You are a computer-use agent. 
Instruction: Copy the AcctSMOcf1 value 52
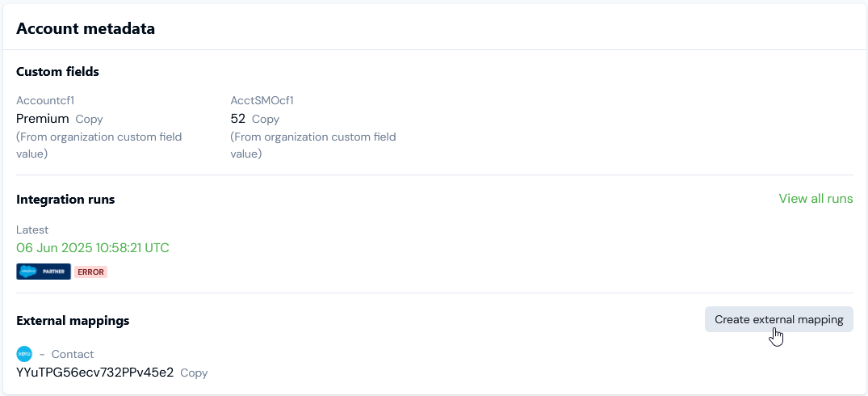[x=266, y=119]
